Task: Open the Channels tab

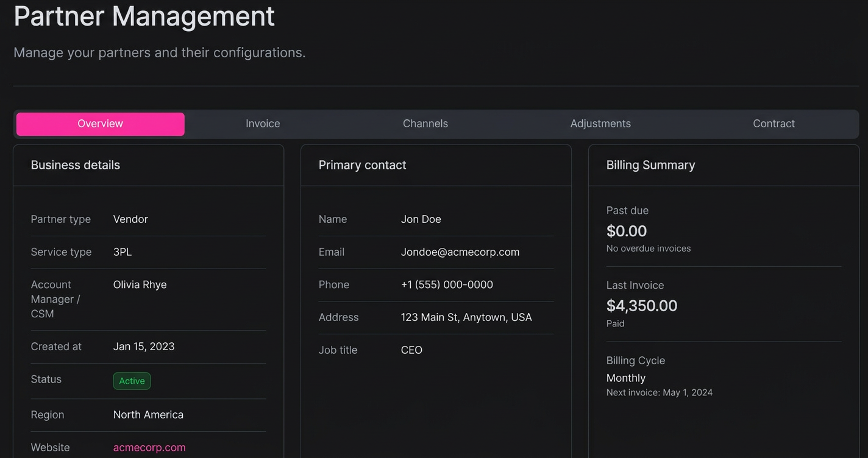Action: point(425,124)
